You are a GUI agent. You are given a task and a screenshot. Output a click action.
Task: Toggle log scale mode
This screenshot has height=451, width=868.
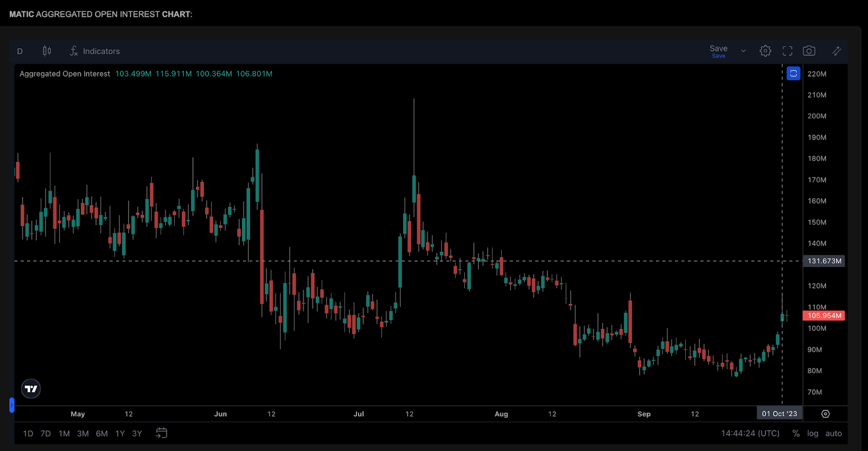[812, 433]
